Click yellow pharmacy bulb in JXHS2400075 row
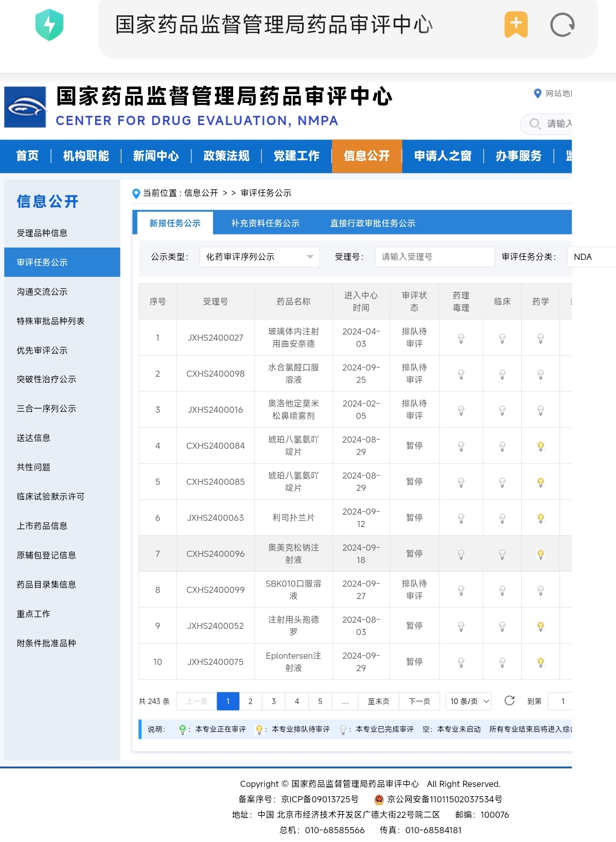616x842 pixels. pos(540,662)
